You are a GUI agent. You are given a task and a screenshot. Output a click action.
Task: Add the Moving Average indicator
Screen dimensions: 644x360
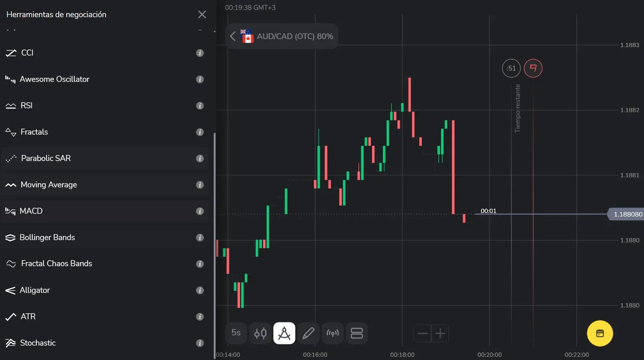pyautogui.click(x=105, y=185)
